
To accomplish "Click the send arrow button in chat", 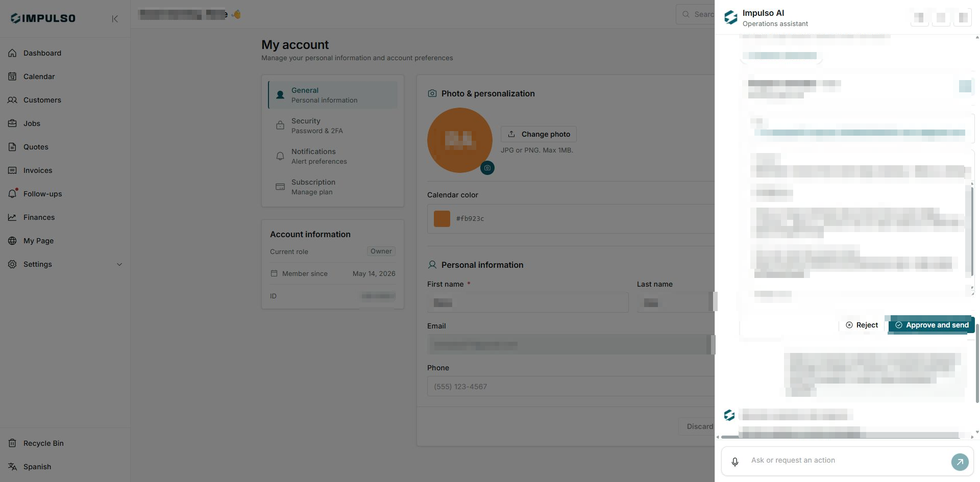I will point(960,462).
